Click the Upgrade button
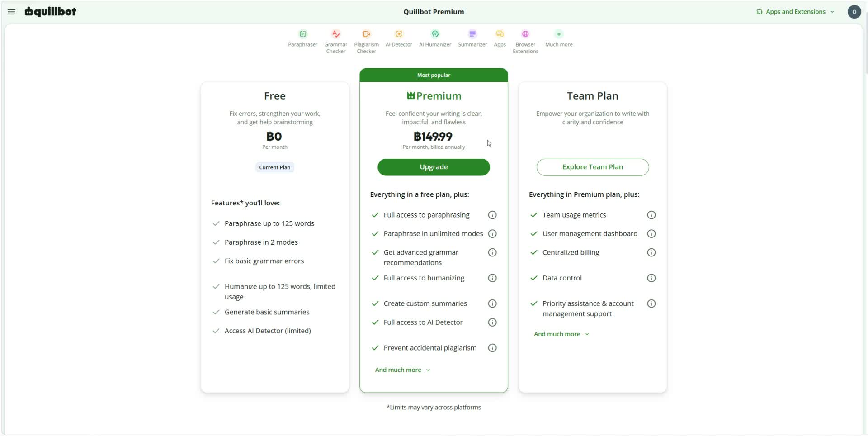Screen dimensions: 868x436 pos(434,167)
